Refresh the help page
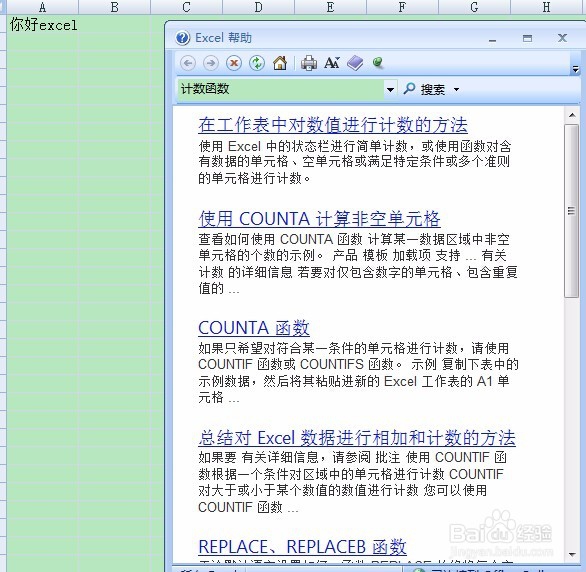 (257, 63)
